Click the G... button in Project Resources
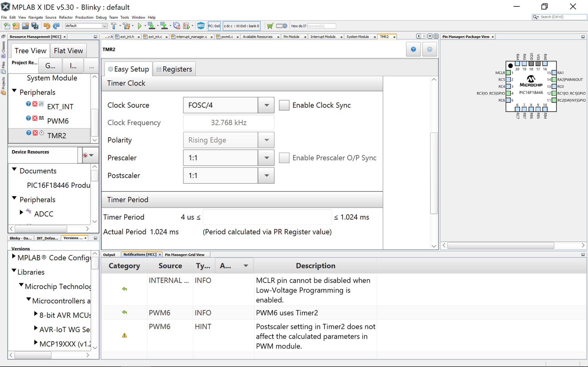The image size is (588, 367). coord(50,66)
